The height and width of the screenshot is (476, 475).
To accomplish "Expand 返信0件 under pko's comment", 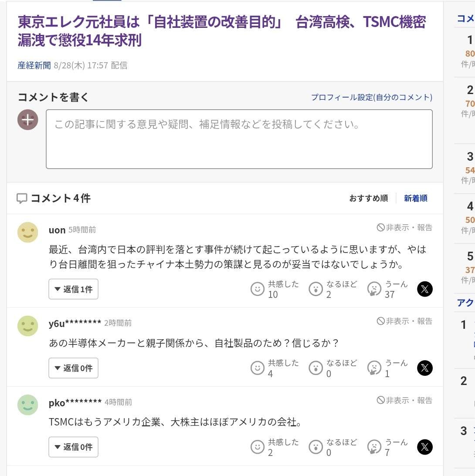I will tap(73, 447).
